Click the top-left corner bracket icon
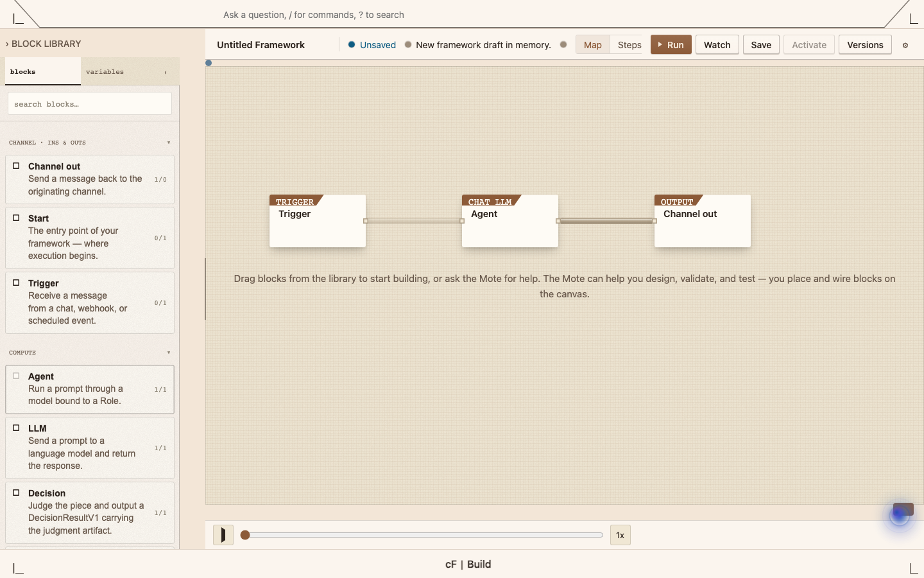 pyautogui.click(x=18, y=19)
